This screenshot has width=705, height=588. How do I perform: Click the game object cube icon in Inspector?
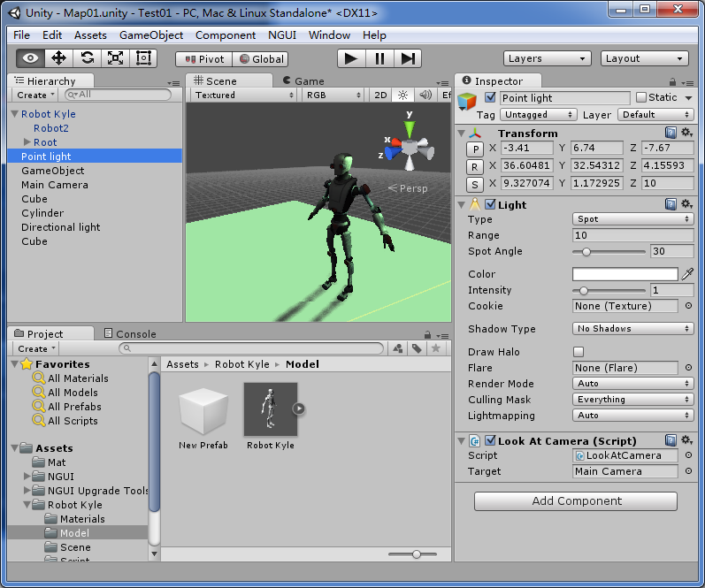pos(467,102)
